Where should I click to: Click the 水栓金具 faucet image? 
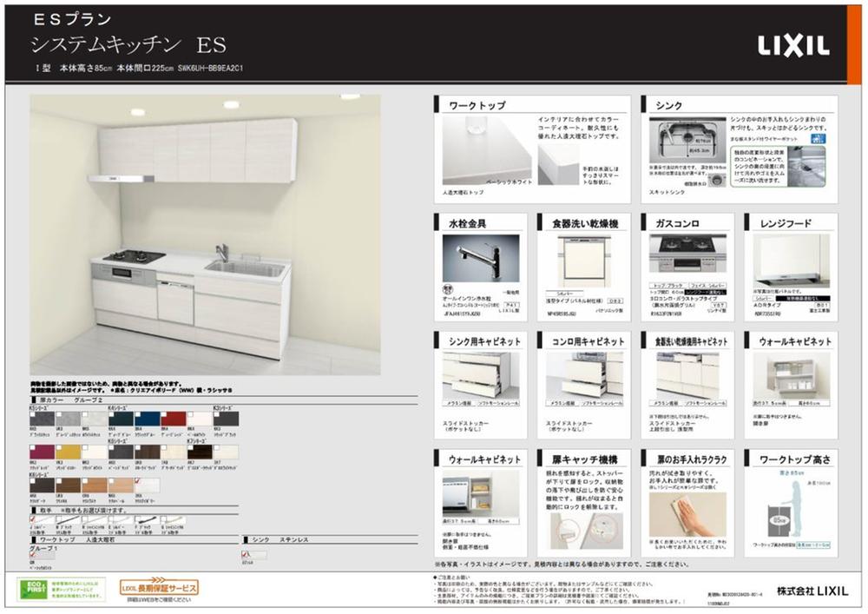pyautogui.click(x=480, y=258)
